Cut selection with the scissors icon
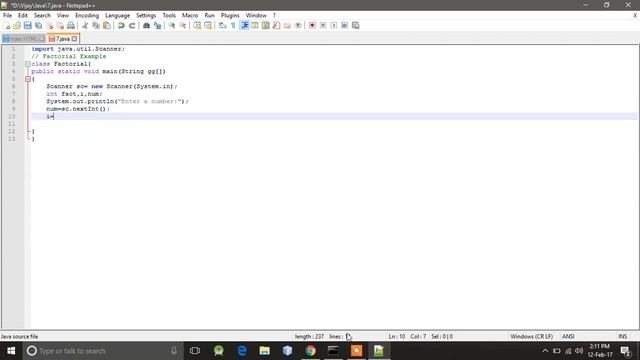 click(85, 25)
